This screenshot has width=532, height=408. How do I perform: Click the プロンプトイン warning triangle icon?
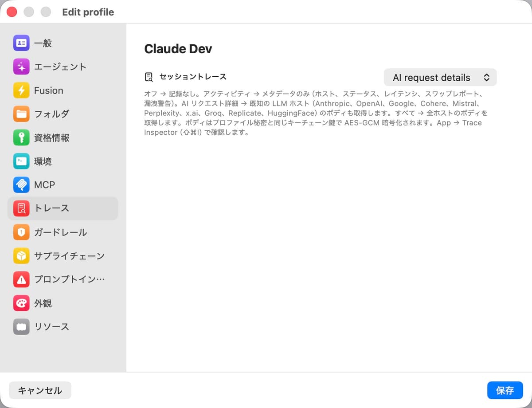[21, 279]
